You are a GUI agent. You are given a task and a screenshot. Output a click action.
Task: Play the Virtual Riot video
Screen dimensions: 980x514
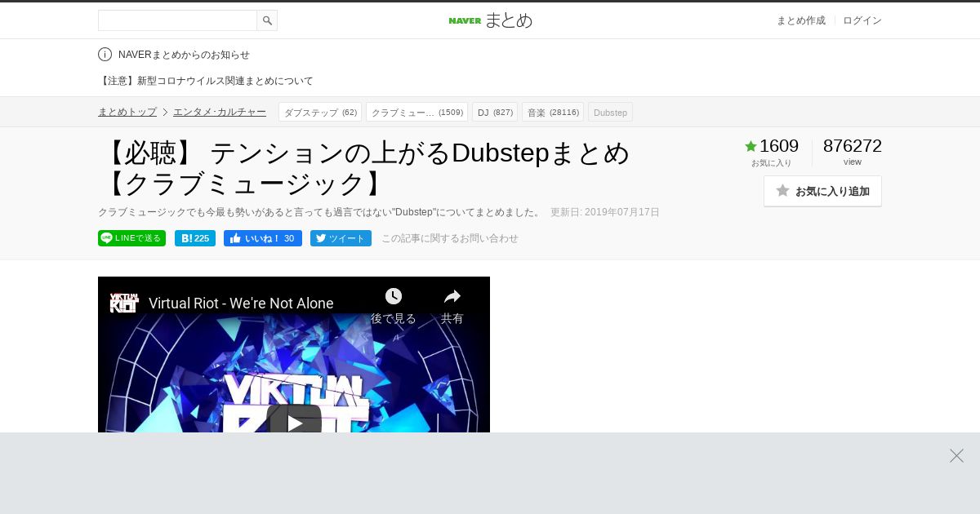[294, 423]
